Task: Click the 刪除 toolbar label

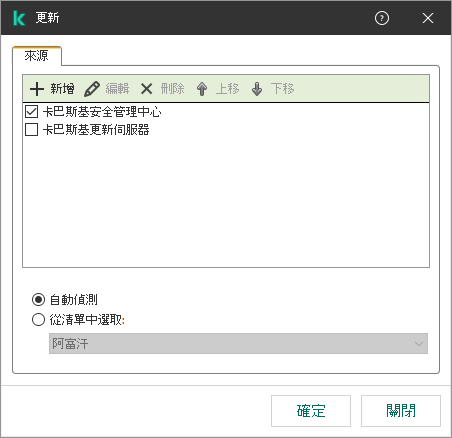Action: pyautogui.click(x=172, y=89)
